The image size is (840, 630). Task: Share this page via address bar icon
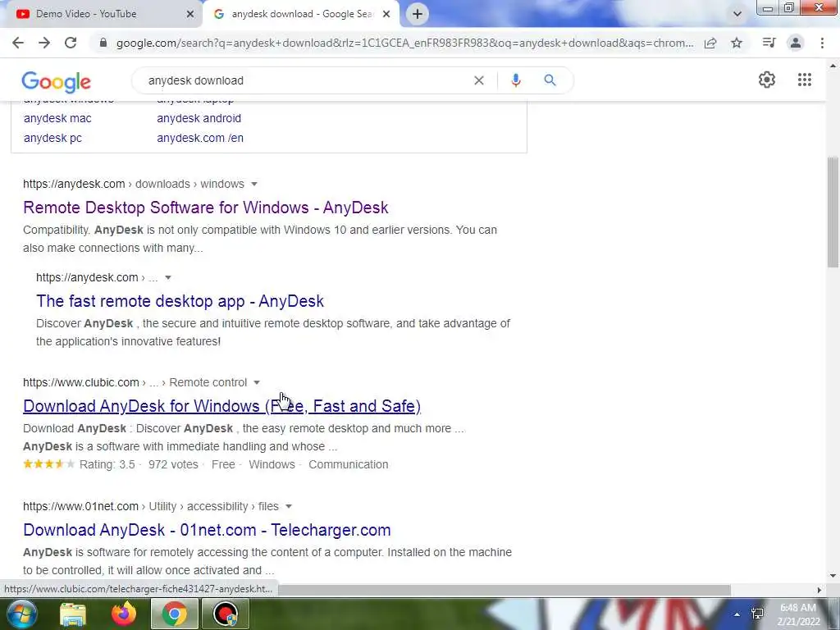[710, 43]
